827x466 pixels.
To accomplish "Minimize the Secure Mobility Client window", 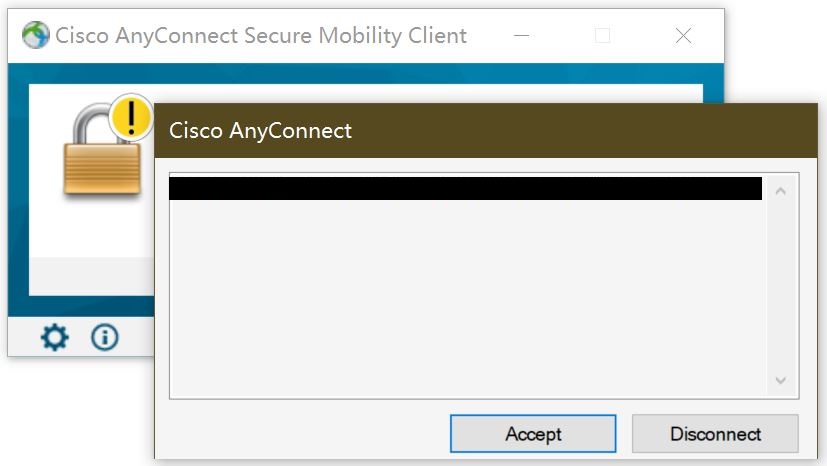I will (522, 36).
